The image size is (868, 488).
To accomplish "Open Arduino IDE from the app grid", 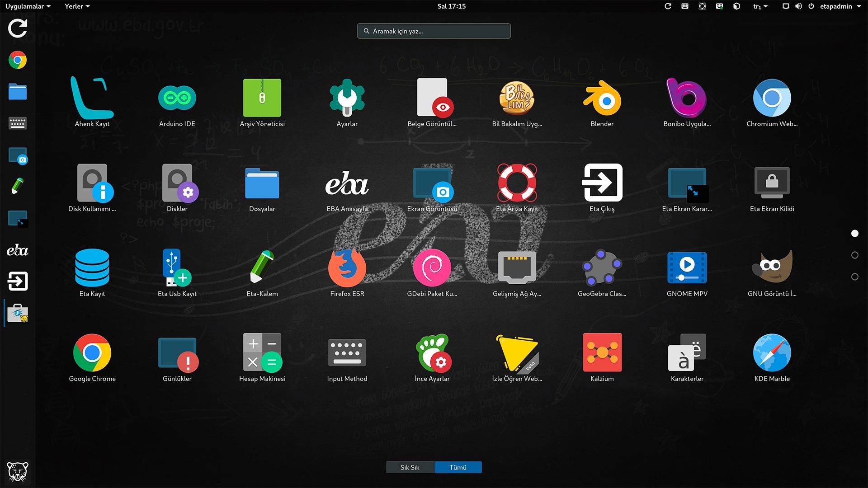I will [177, 99].
